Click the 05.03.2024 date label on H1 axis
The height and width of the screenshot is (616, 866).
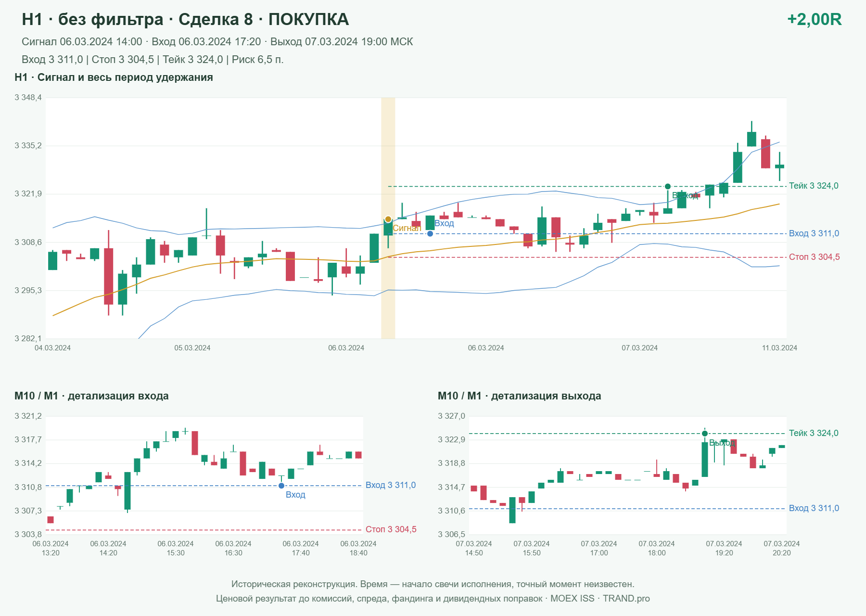click(x=192, y=348)
